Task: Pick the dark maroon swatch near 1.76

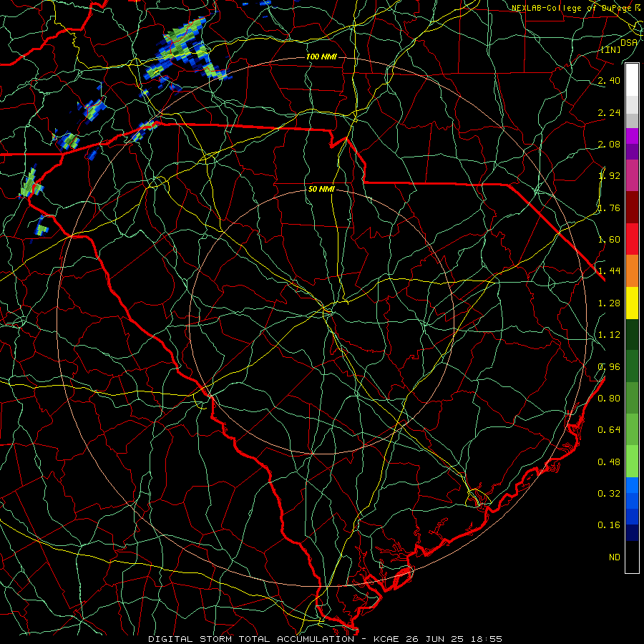Action: coord(632,208)
